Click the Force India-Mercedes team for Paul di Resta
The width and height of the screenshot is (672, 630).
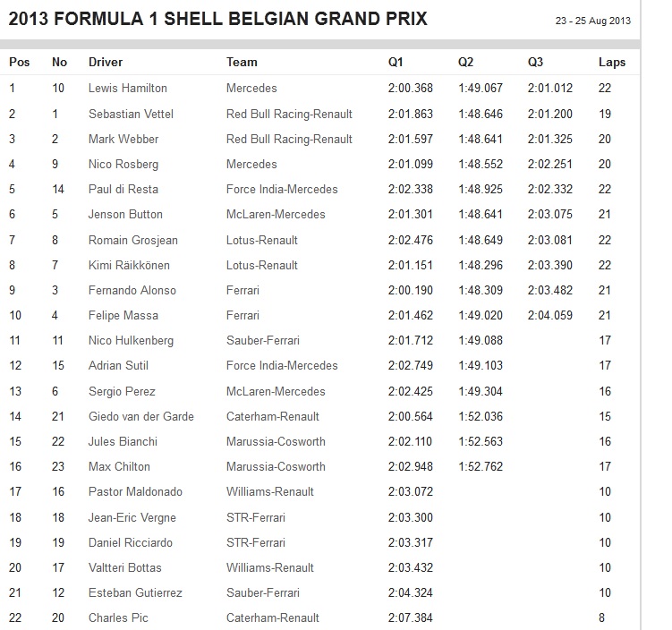[282, 190]
